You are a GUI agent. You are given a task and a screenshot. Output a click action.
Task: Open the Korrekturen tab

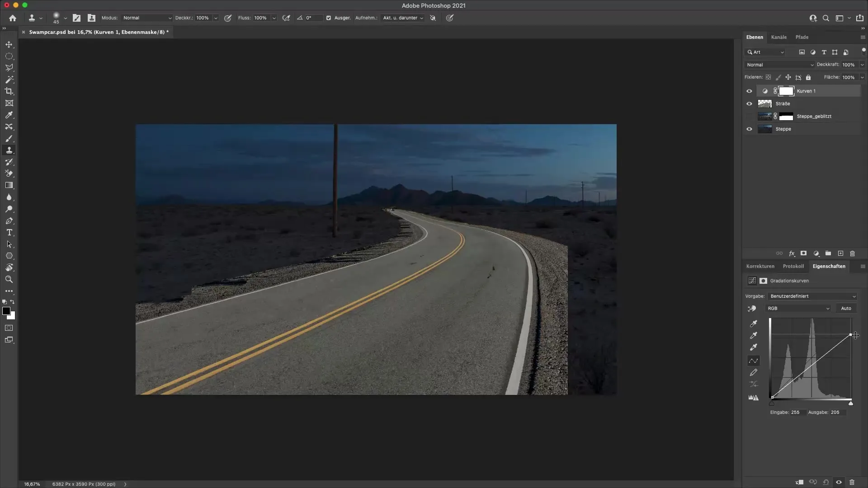coord(760,266)
